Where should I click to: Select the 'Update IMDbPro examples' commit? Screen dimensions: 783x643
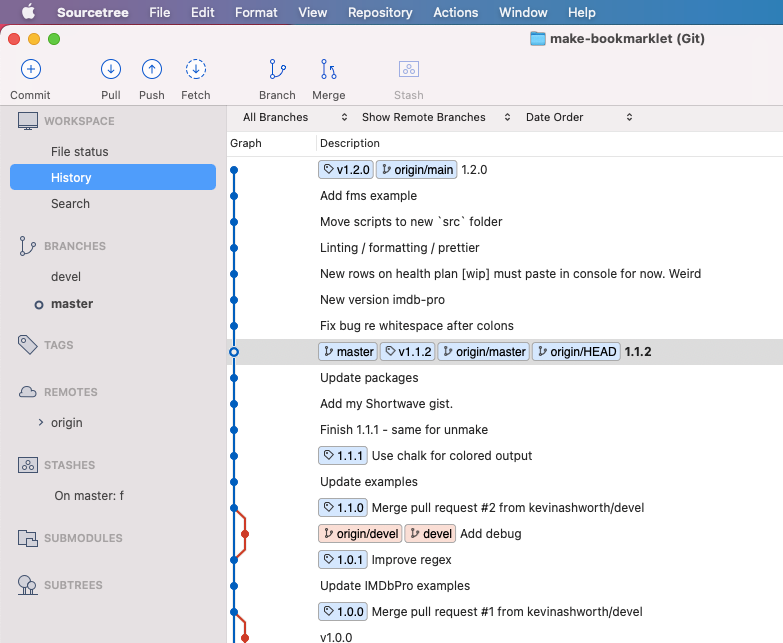click(x=505, y=586)
